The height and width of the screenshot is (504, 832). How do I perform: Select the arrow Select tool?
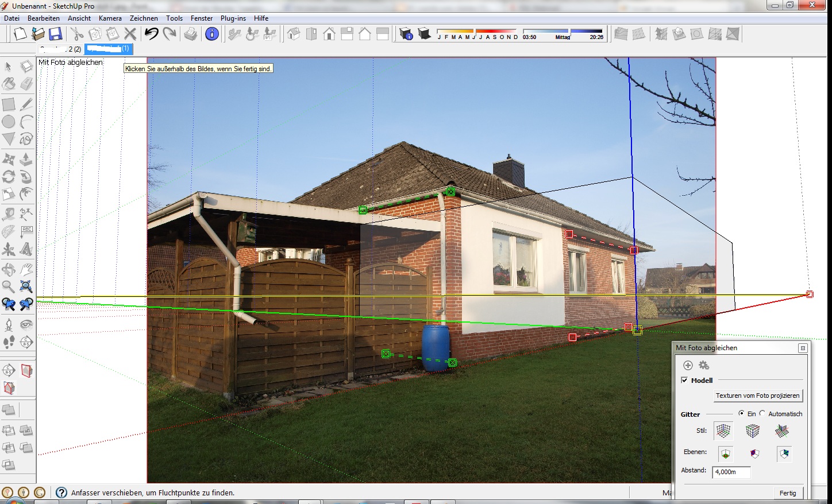point(8,67)
